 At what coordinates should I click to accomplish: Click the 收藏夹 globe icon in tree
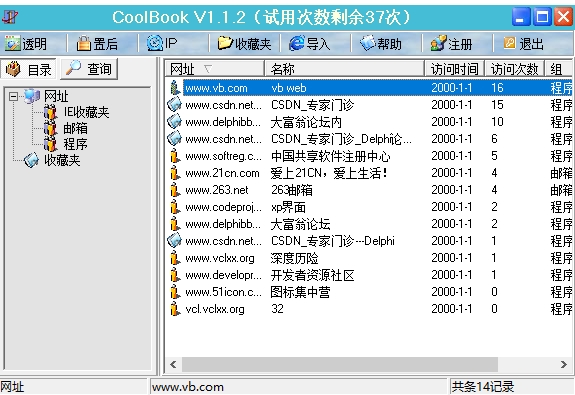pyautogui.click(x=31, y=160)
